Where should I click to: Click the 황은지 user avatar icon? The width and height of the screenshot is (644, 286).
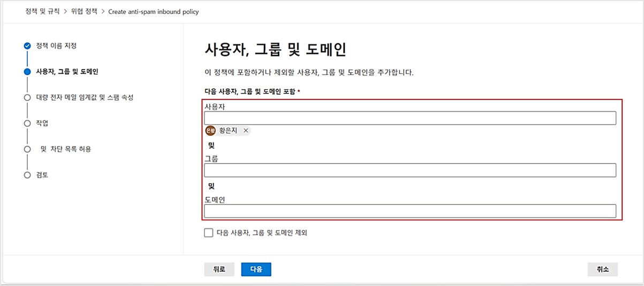click(210, 130)
